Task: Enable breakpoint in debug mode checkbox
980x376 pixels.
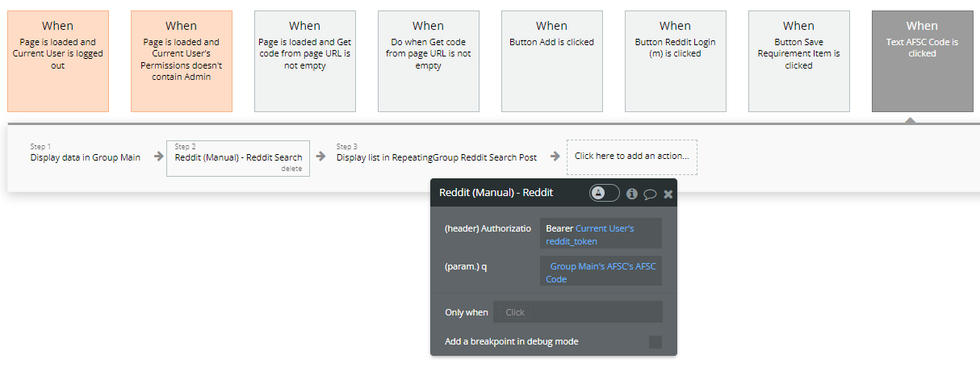Action: point(655,342)
